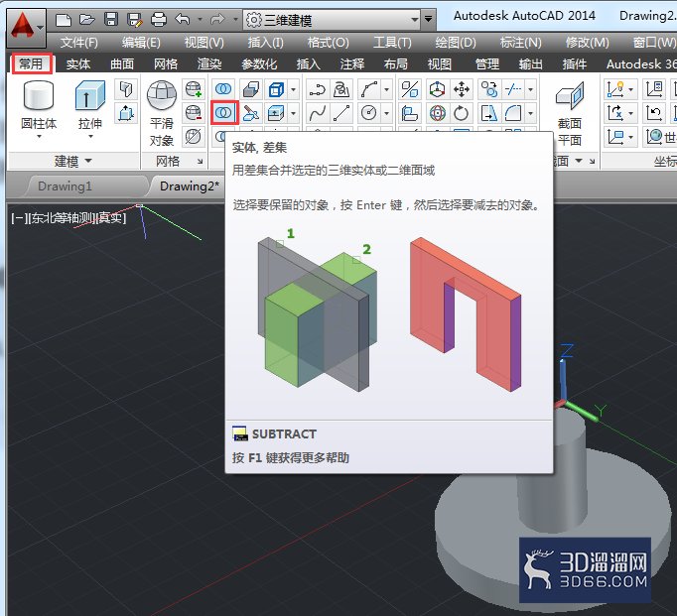This screenshot has width=677, height=616.
Task: Open the 绘图(D) menu
Action: pyautogui.click(x=456, y=43)
